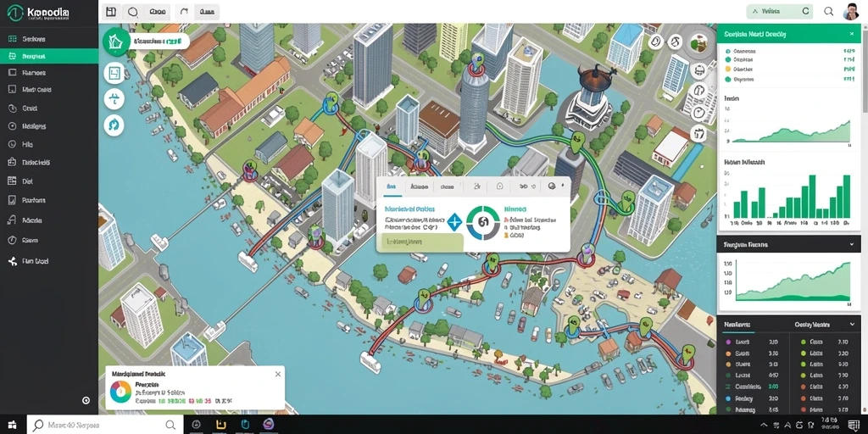Open the light green dropdown in top bar
The height and width of the screenshot is (434, 868).
(x=780, y=11)
